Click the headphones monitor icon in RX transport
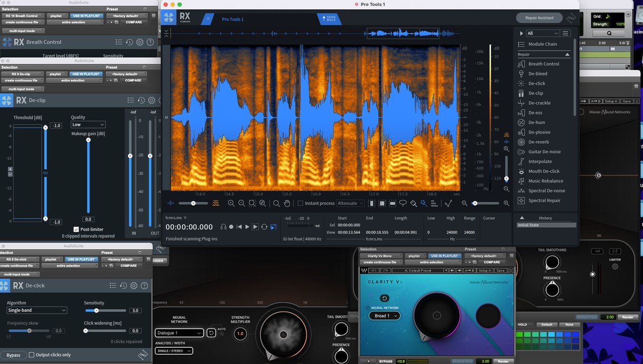Screen dimensions: 643x364 coord(223,227)
